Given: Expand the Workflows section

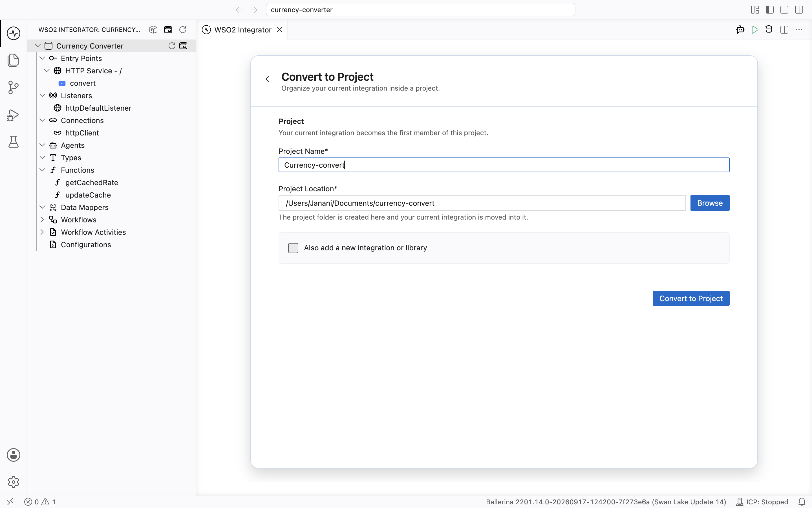Looking at the screenshot, I should [x=42, y=220].
